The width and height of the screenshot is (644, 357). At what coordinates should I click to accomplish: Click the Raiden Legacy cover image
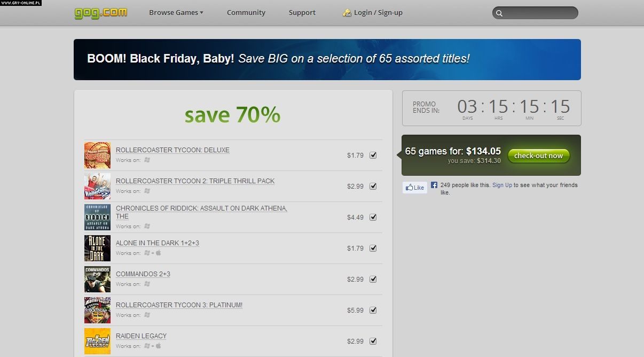(97, 342)
